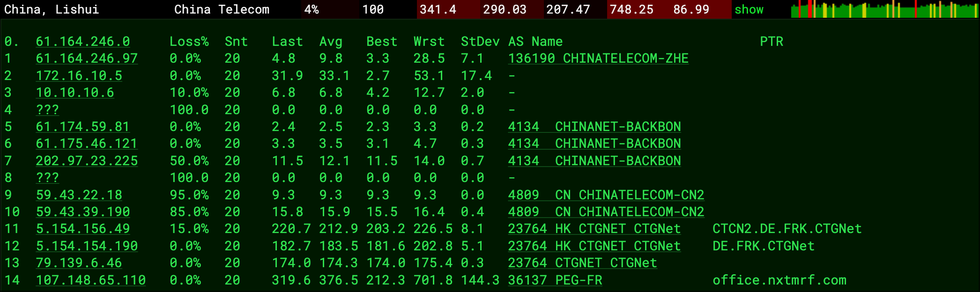The width and height of the screenshot is (980, 292).
Task: Open AS link 136190 CHINATELECOM-ZHE
Action: click(x=598, y=58)
